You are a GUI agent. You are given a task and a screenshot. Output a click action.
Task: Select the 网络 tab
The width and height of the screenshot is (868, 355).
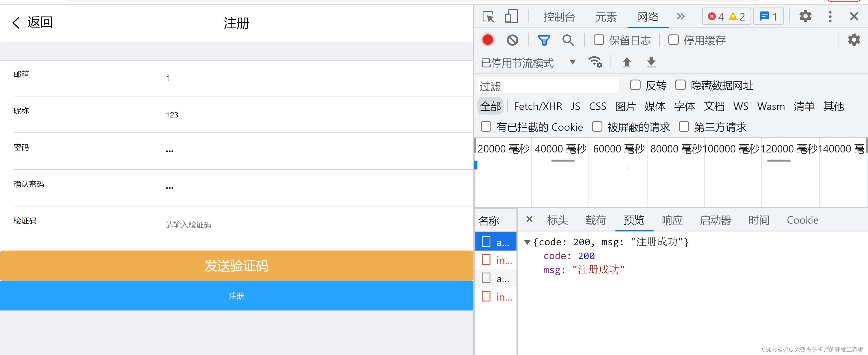pos(648,17)
